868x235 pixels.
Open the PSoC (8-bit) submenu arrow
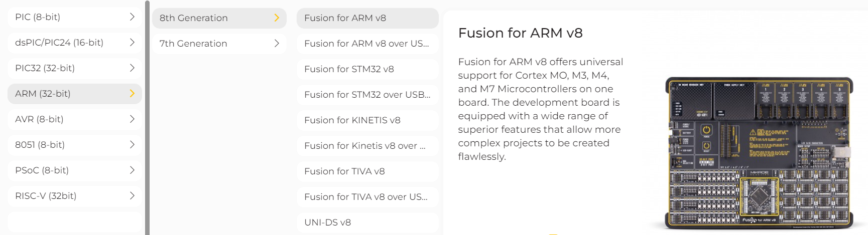pyautogui.click(x=132, y=170)
